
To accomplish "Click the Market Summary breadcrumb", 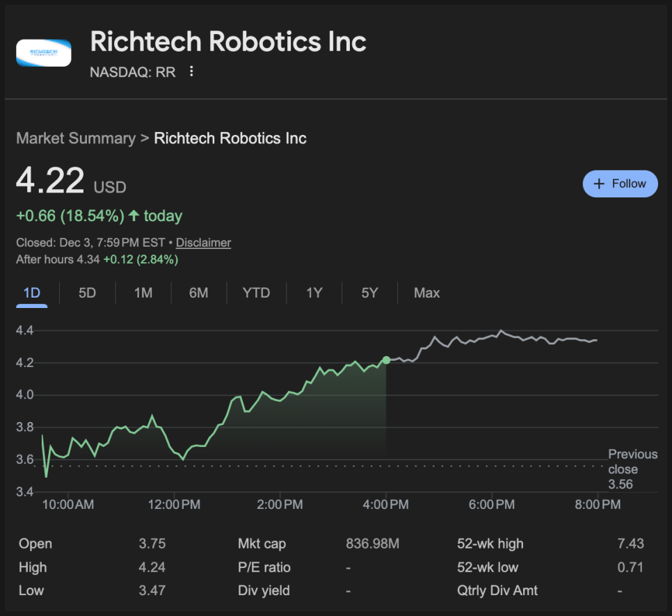I will (x=76, y=138).
